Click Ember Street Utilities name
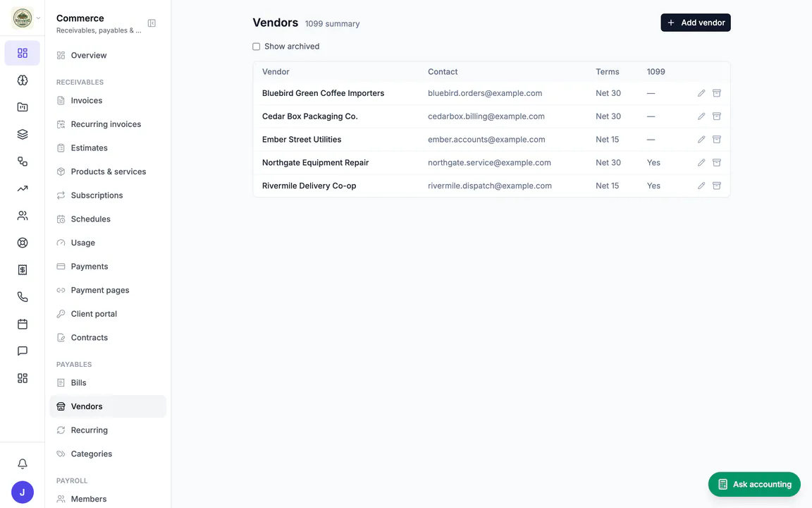 point(302,140)
